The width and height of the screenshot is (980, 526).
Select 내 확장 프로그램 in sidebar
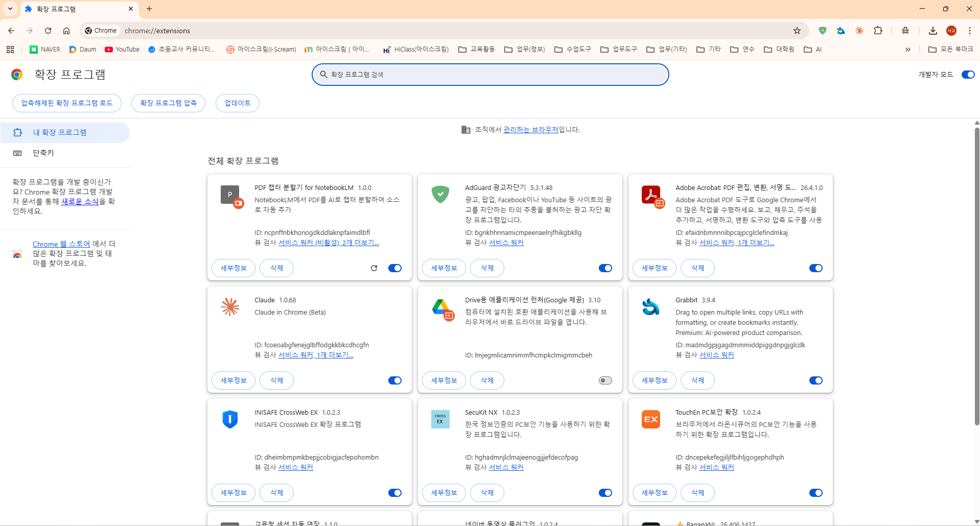tap(65, 133)
